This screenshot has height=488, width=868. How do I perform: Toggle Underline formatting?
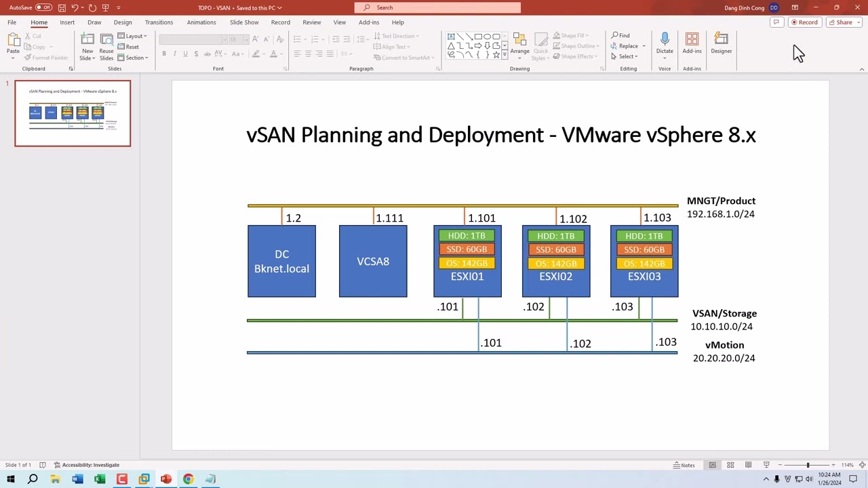[x=186, y=54]
